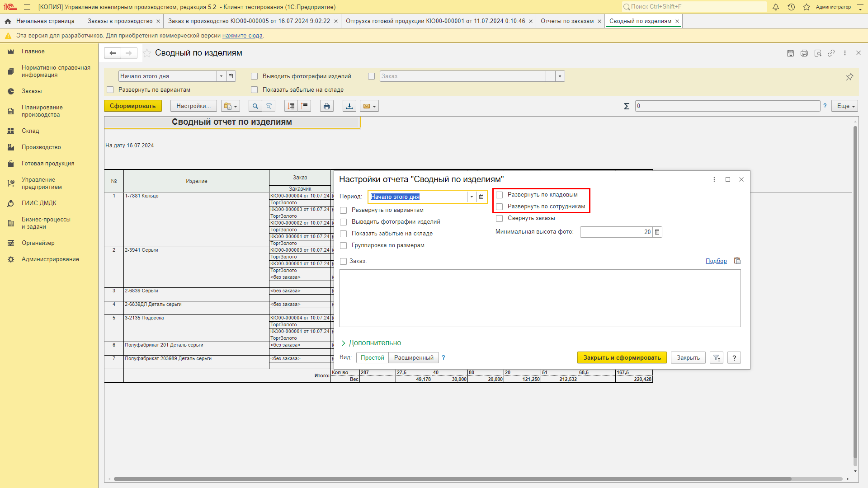The image size is (868, 488).
Task: Toggle Группировка по размерам checkbox
Action: pyautogui.click(x=344, y=245)
